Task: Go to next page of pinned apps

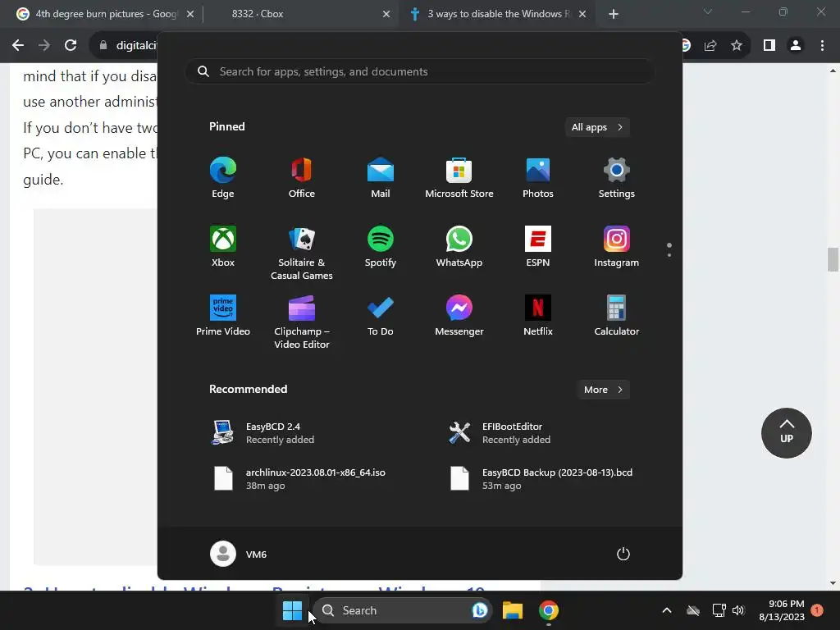Action: pyautogui.click(x=669, y=255)
